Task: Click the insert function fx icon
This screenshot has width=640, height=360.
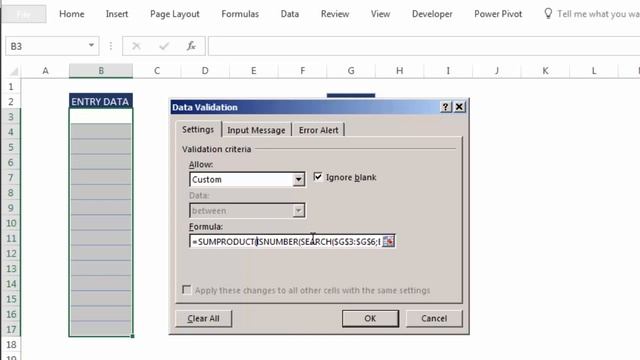Action: pyautogui.click(x=191, y=46)
